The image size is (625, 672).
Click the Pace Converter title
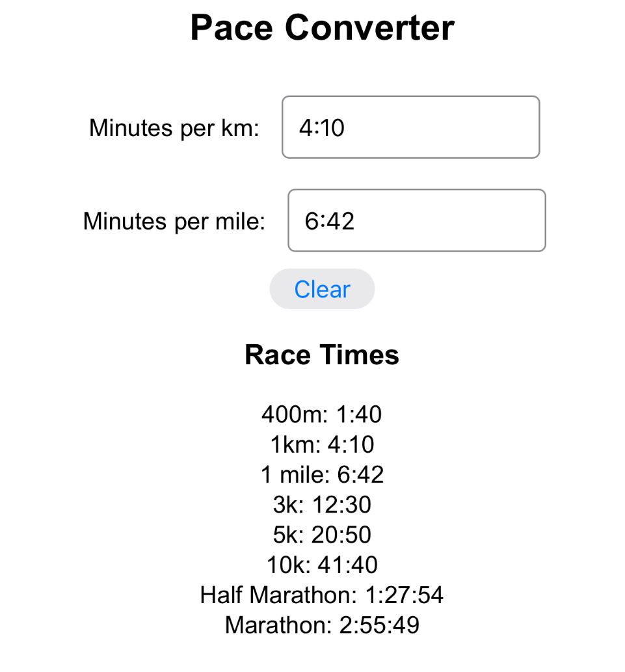(x=321, y=27)
